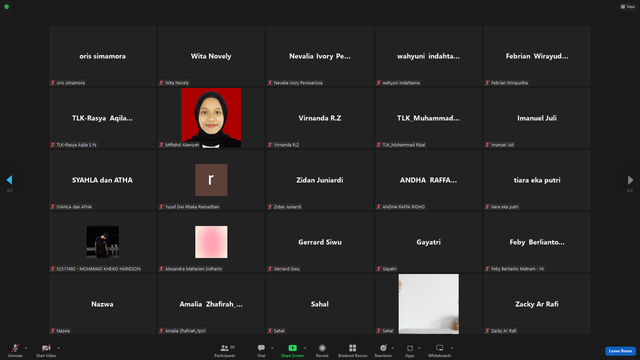Open the Chat panel
Viewport: 640px width, 360px height.
[x=261, y=350]
